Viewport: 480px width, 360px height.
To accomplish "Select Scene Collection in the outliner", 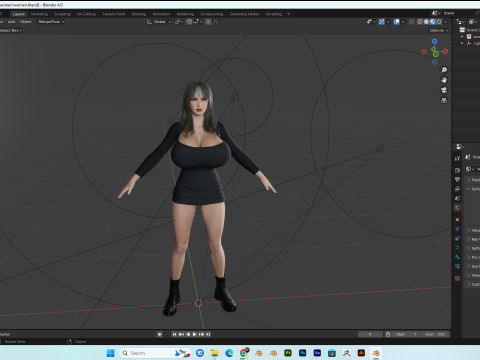I will point(470,30).
